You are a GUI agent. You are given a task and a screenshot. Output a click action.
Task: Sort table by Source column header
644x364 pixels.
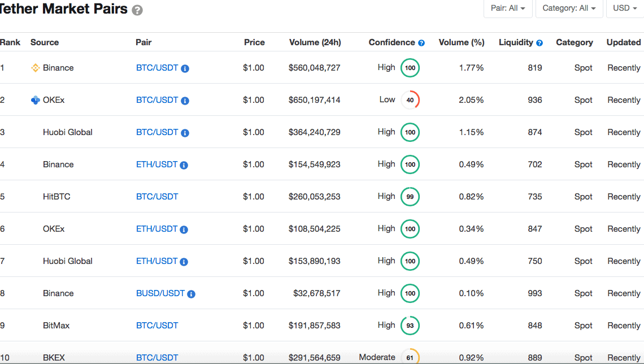pyautogui.click(x=45, y=42)
